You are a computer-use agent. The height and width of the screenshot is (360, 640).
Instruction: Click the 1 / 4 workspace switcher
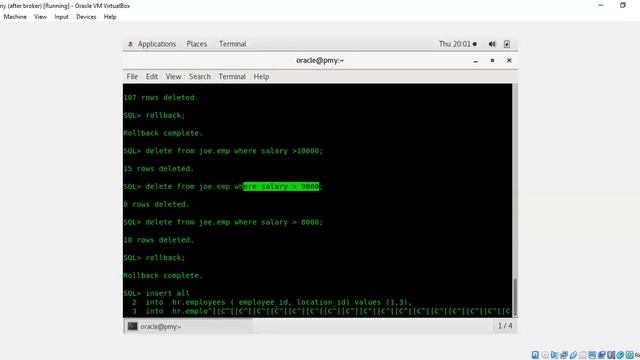505,326
